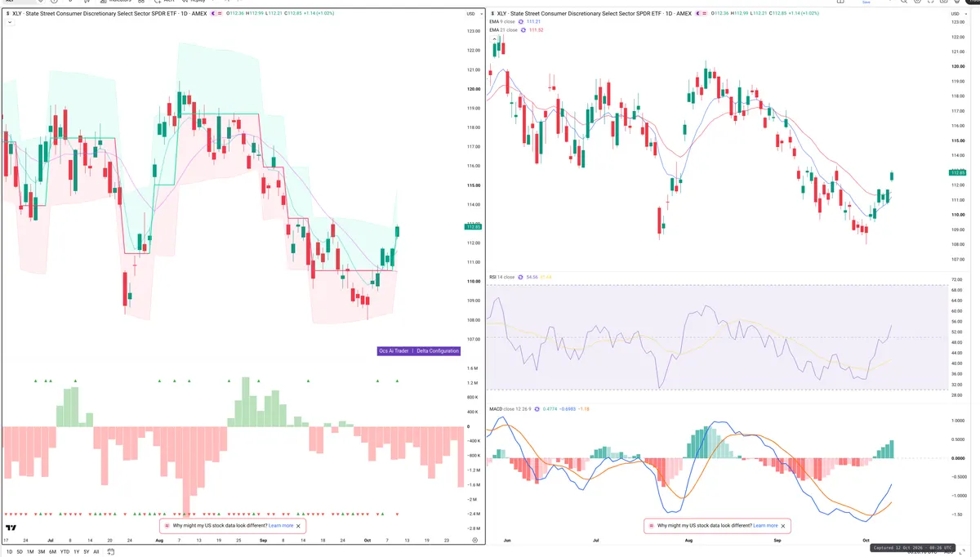This screenshot has height=557, width=980.
Task: Click the red notice icon in right chart banner
Action: tap(652, 526)
